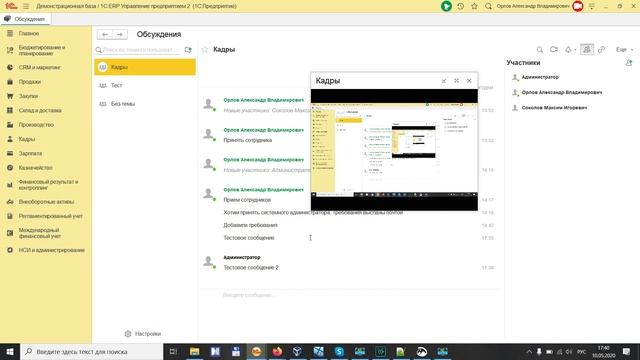Open Skype from the taskbar
Image resolution: width=640 pixels, height=360 pixels.
click(339, 351)
